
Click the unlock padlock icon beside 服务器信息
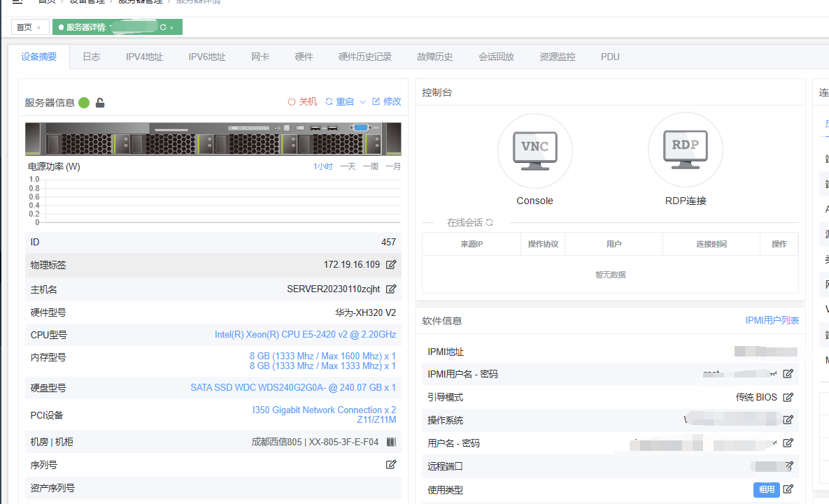tap(100, 103)
